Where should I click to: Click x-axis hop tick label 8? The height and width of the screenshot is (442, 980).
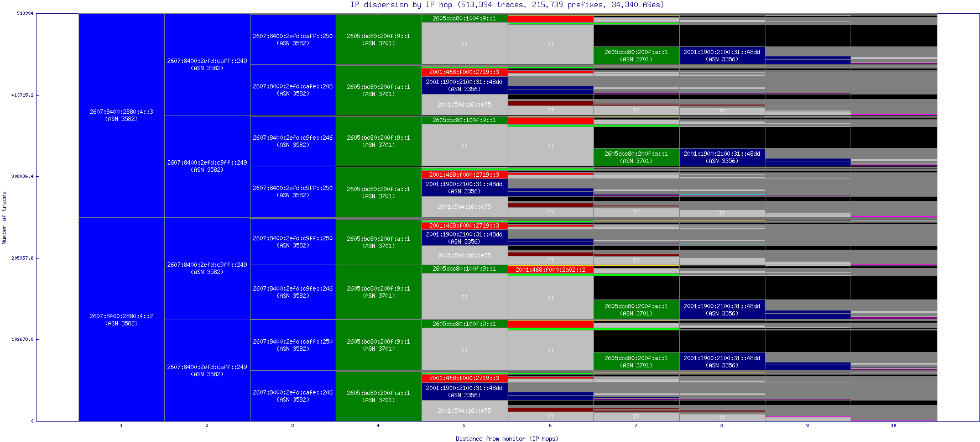(722, 425)
